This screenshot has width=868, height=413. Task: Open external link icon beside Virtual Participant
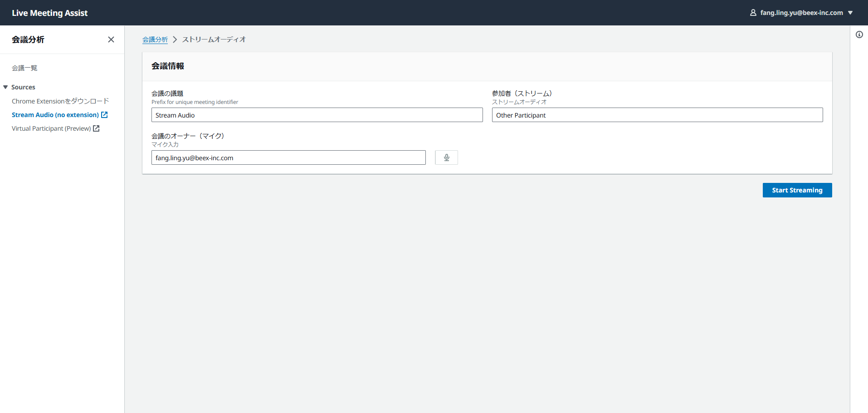[96, 128]
